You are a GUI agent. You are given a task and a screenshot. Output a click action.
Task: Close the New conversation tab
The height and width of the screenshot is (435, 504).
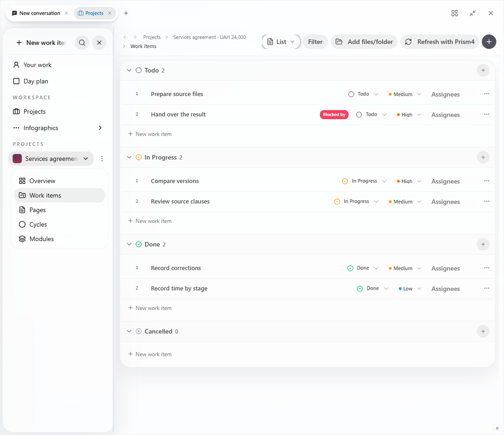[67, 13]
